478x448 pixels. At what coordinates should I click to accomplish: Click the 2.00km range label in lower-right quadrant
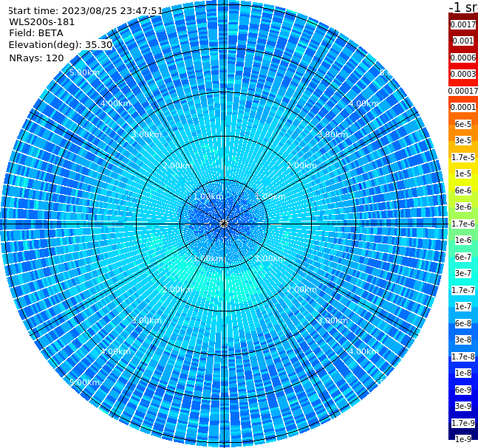click(301, 289)
